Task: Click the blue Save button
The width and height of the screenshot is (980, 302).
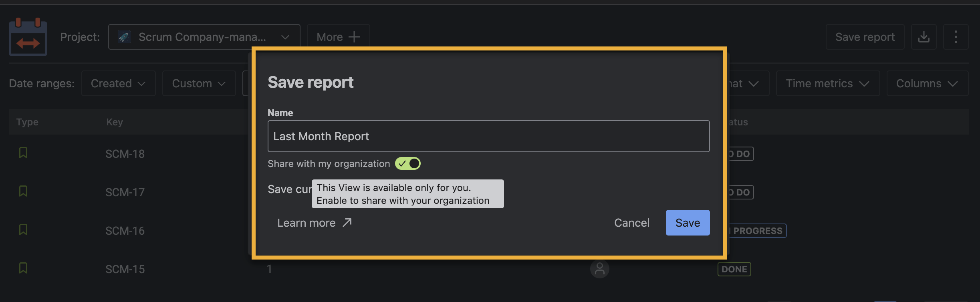Action: coord(688,223)
